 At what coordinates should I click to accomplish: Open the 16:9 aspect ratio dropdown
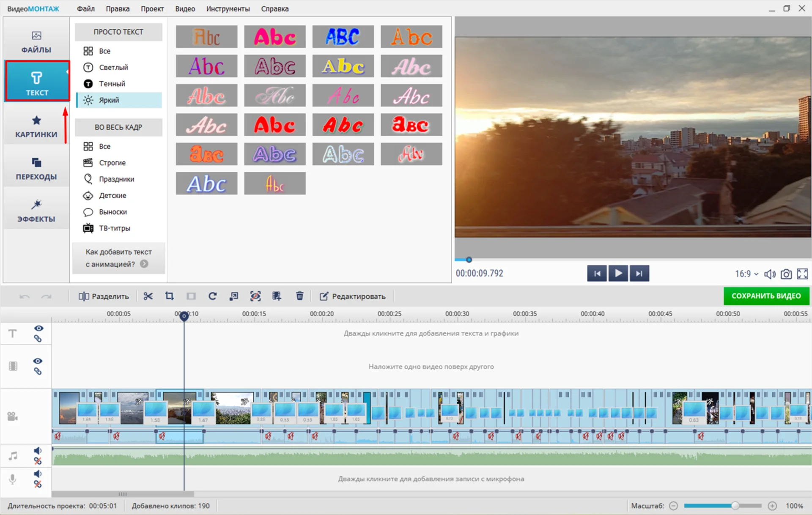click(x=746, y=274)
